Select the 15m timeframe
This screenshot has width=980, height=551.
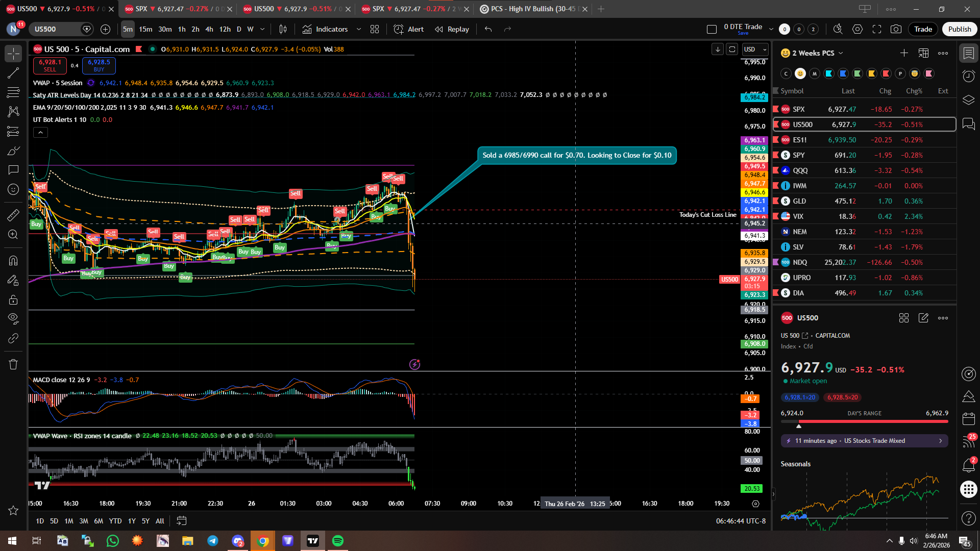point(145,29)
